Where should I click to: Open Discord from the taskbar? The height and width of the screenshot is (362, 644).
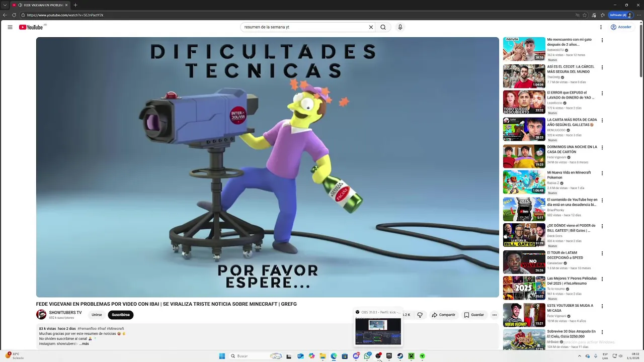click(x=356, y=356)
